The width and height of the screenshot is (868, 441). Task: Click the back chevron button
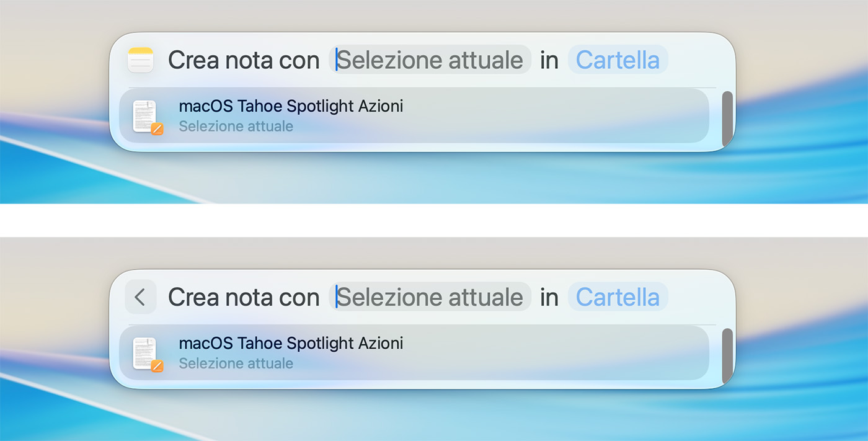(140, 297)
